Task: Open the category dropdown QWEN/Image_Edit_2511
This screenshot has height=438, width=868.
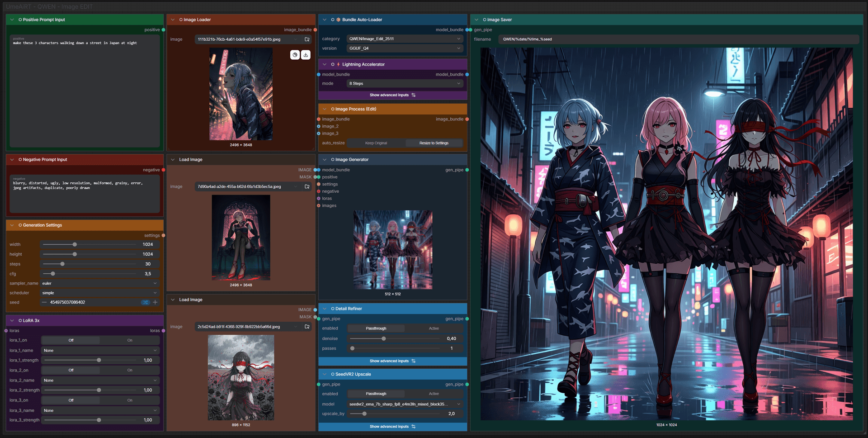Action: pyautogui.click(x=405, y=39)
